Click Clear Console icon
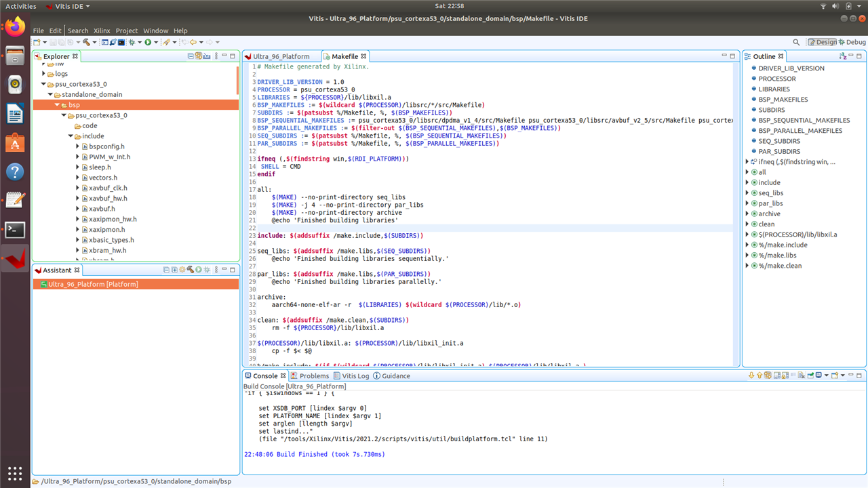Image resolution: width=868 pixels, height=488 pixels. point(802,375)
